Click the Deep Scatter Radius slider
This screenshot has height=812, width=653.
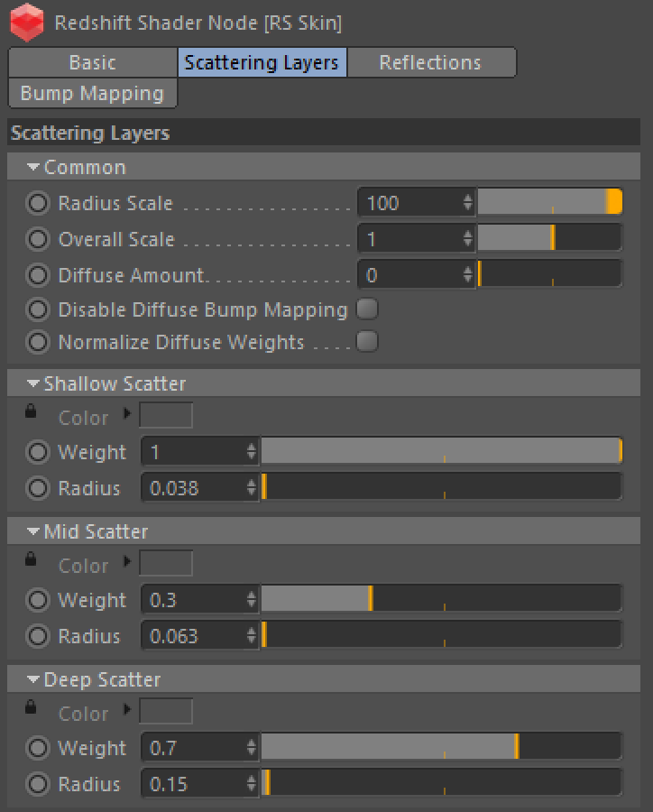[x=441, y=782]
